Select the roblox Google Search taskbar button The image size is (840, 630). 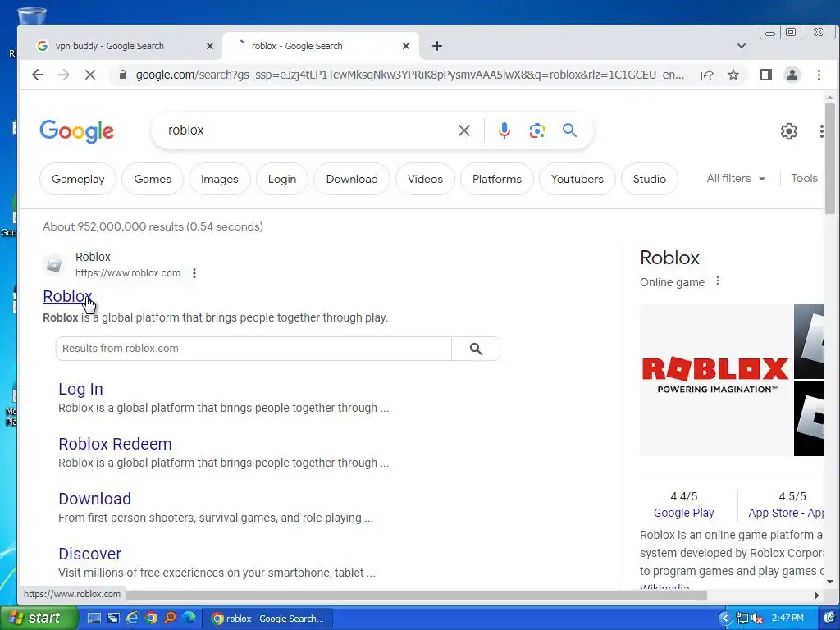tap(268, 619)
